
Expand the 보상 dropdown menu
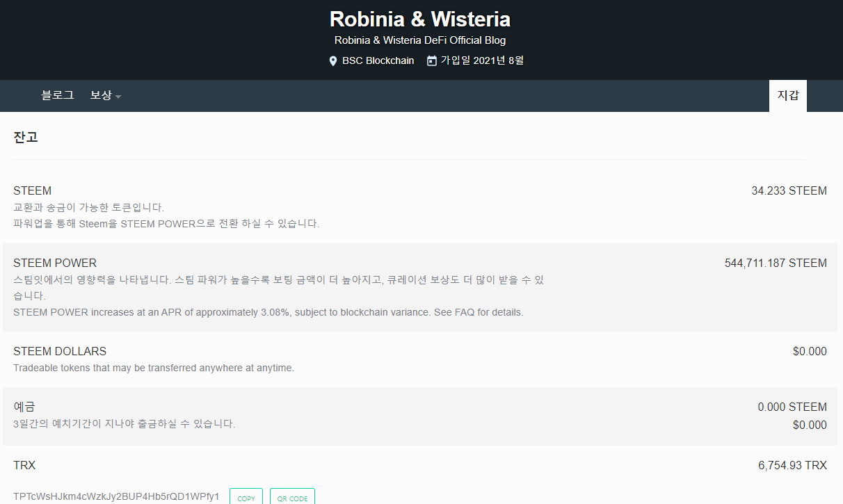[106, 95]
